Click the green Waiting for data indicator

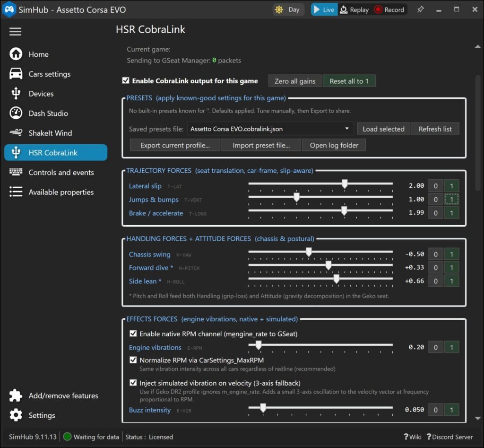click(67, 437)
